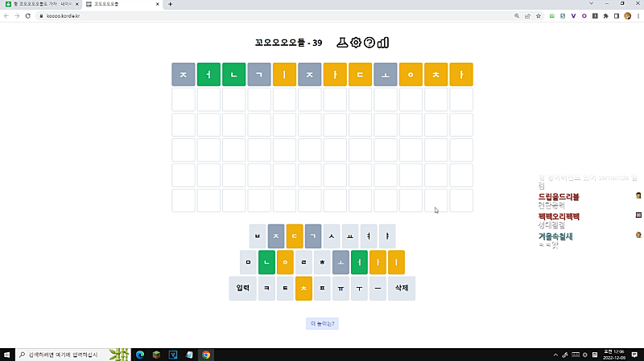Open the lab flask icon in game header
The height and width of the screenshot is (361, 644).
[x=342, y=43]
